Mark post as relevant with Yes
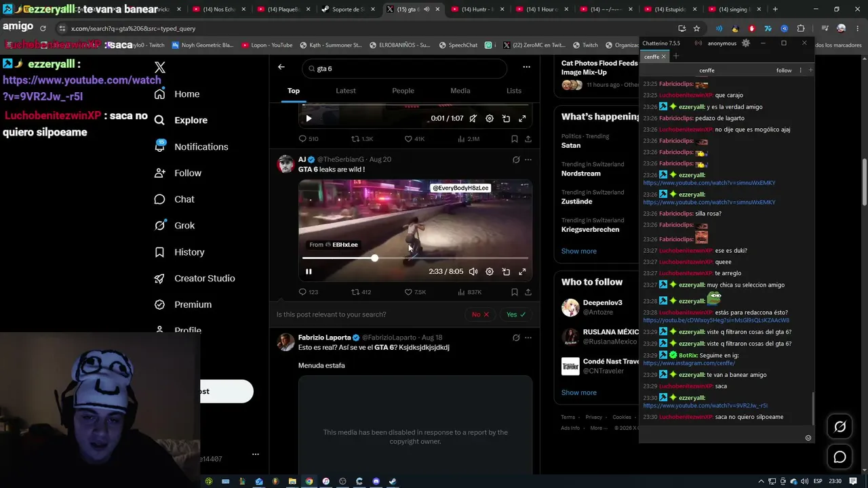This screenshot has height=488, width=868. tap(516, 314)
